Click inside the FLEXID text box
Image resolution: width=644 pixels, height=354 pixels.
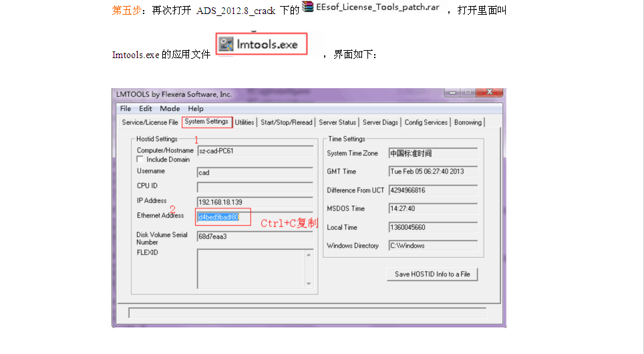click(x=251, y=269)
